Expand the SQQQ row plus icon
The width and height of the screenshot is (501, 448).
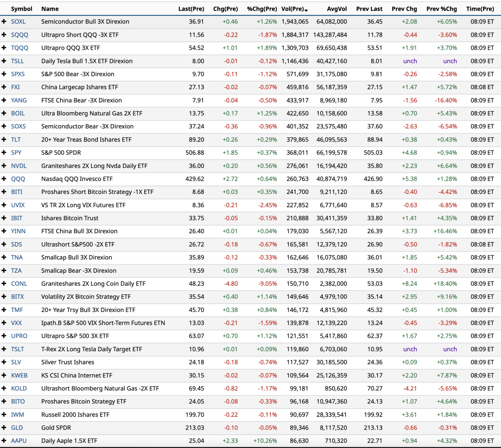[4, 35]
